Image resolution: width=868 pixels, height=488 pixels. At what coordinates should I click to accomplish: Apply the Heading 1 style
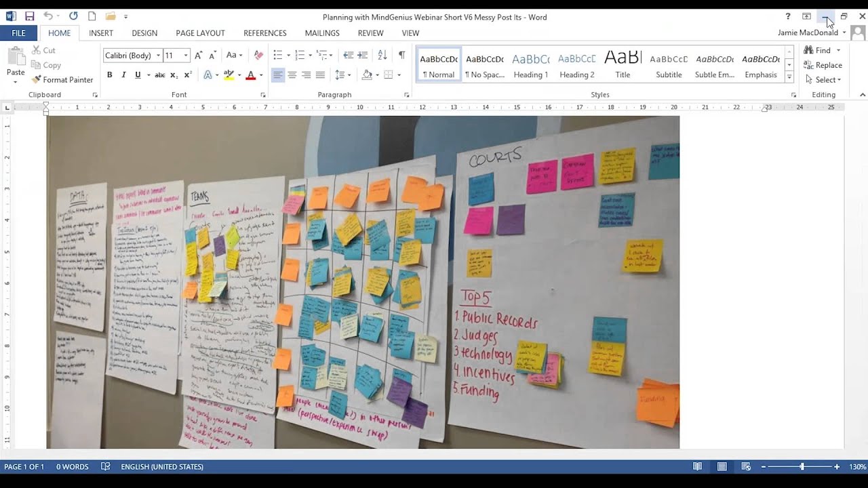pos(531,65)
